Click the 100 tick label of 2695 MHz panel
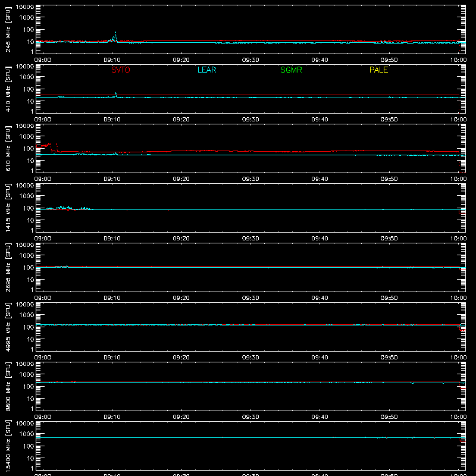The image size is (476, 476). tap(29, 268)
